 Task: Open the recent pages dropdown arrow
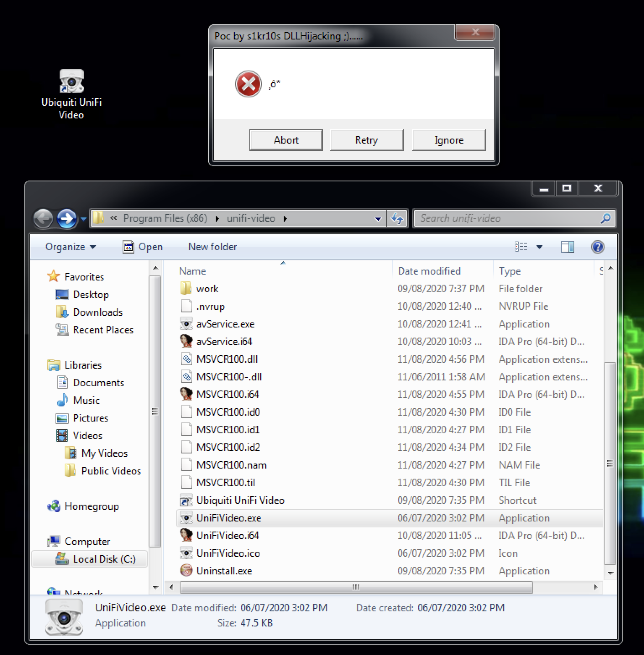pos(83,219)
